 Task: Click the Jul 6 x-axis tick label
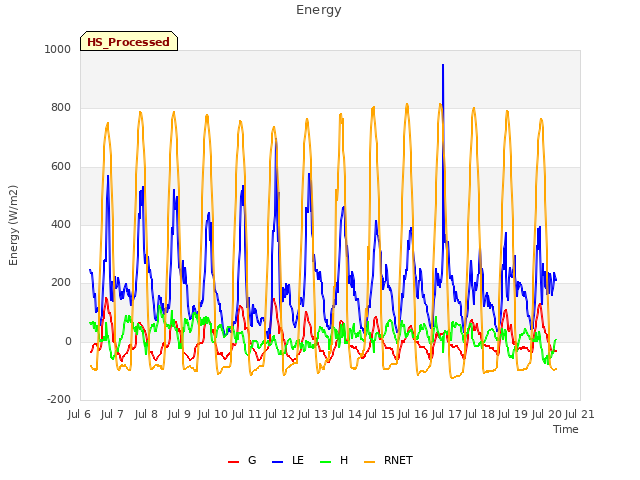tap(79, 415)
